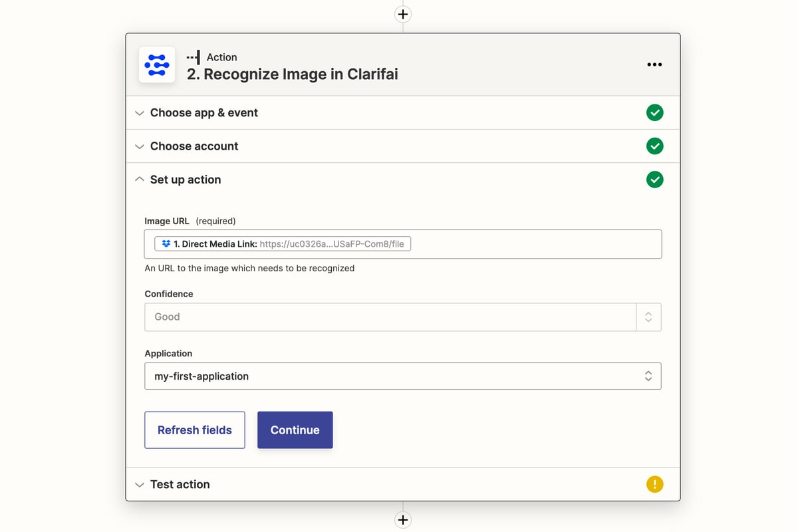This screenshot has height=532, width=798.
Task: Open the Application dropdown showing my-first-application
Action: pos(402,376)
